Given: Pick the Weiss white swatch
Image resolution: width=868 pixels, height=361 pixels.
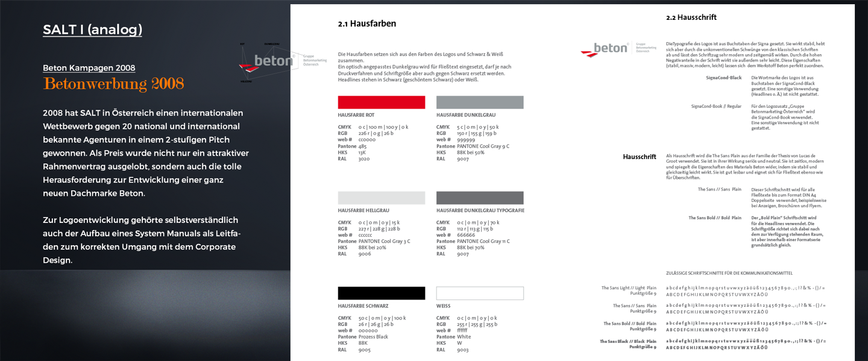Looking at the screenshot, I should click(x=479, y=294).
